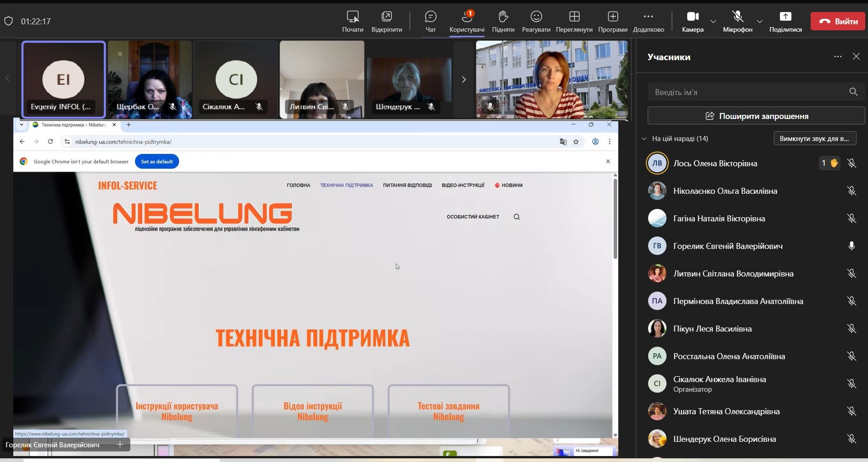868x462 pixels.
Task: Select participant Сікалюк Анжела Іванівна
Action: coord(752,383)
